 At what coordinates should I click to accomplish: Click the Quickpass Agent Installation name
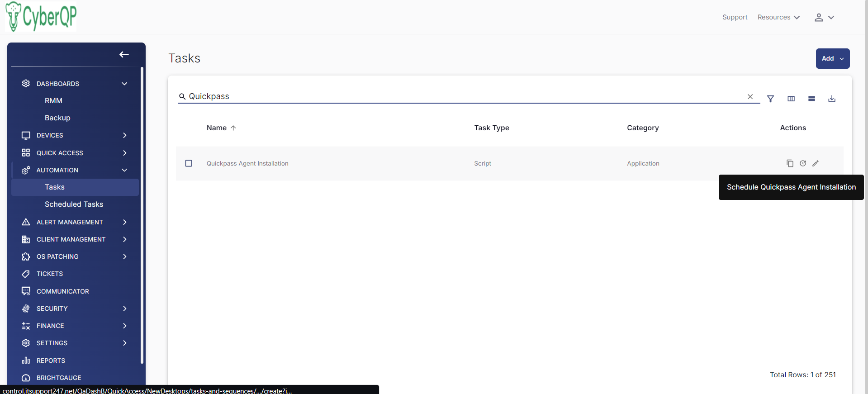coord(247,163)
